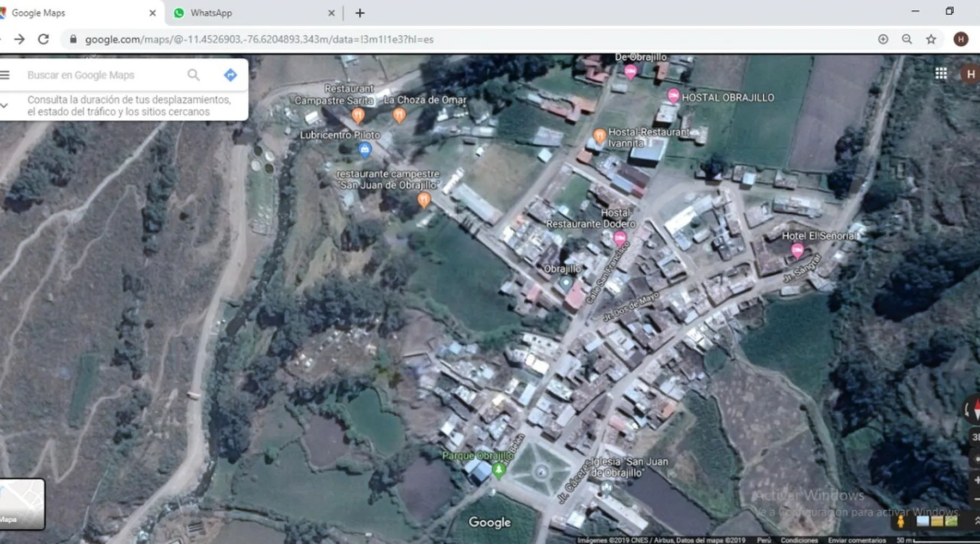Click the search magnifier in Maps
This screenshot has width=980, height=544.
(x=193, y=75)
